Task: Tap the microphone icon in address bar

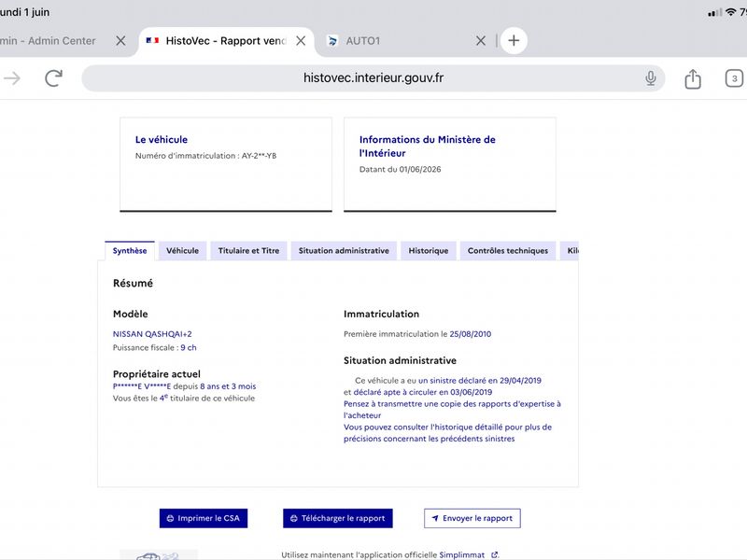Action: click(x=650, y=78)
